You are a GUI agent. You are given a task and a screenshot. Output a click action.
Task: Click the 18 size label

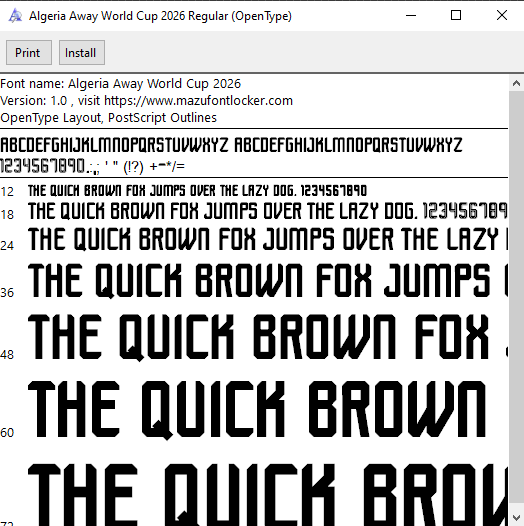[x=7, y=215]
